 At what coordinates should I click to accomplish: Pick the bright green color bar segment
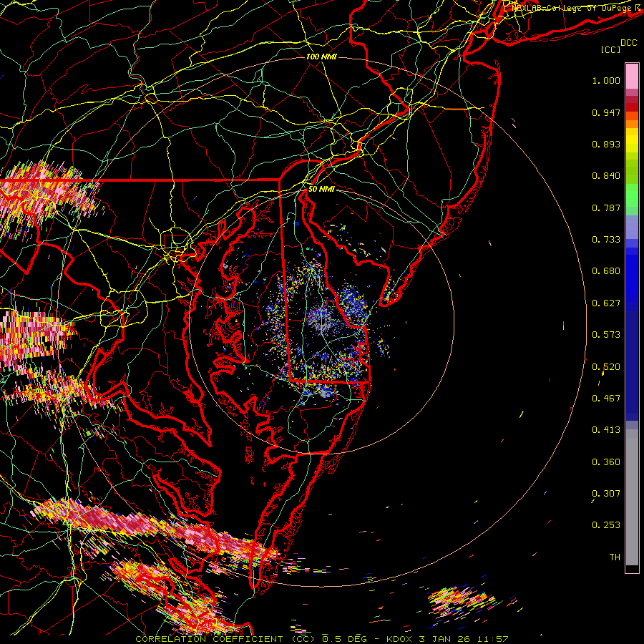(632, 195)
